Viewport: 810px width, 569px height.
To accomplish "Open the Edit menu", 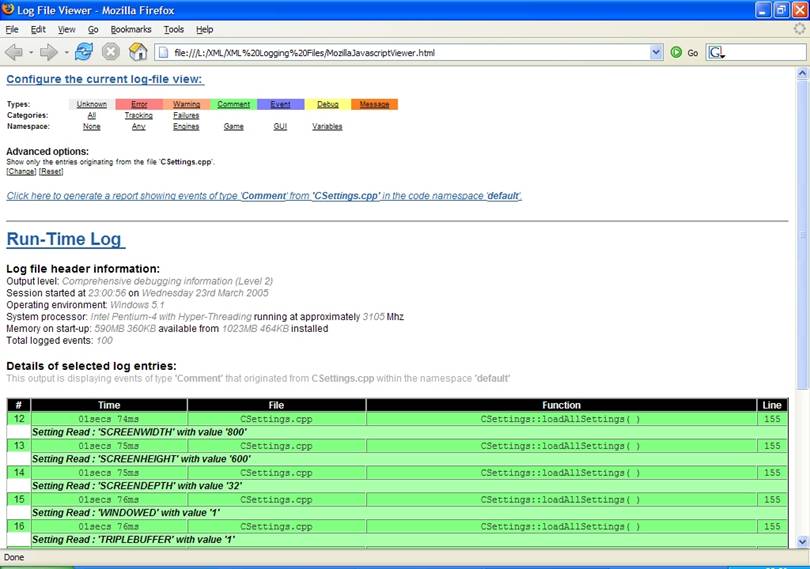I will [38, 29].
